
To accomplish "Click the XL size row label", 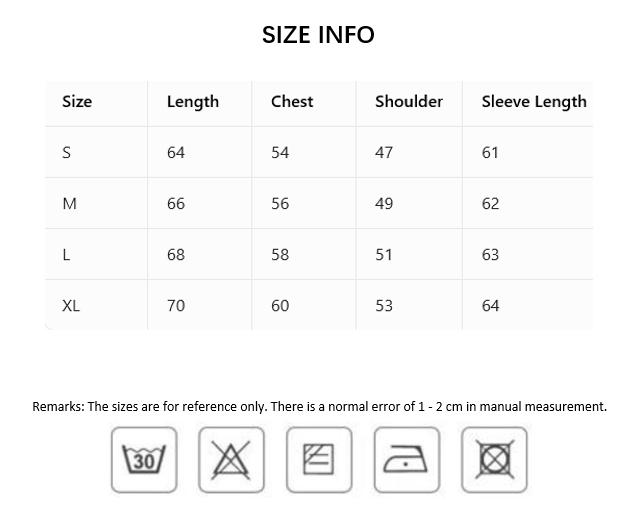I will pyautogui.click(x=71, y=306).
